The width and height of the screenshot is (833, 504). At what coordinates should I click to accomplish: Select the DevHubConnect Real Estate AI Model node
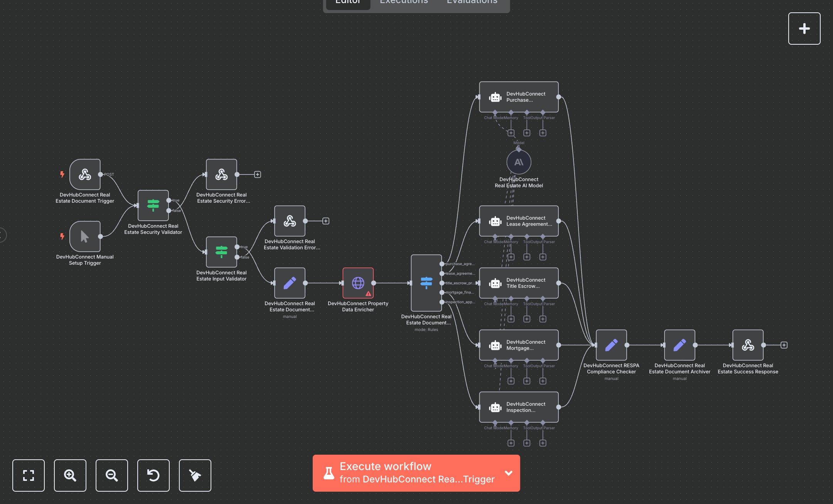(x=519, y=163)
